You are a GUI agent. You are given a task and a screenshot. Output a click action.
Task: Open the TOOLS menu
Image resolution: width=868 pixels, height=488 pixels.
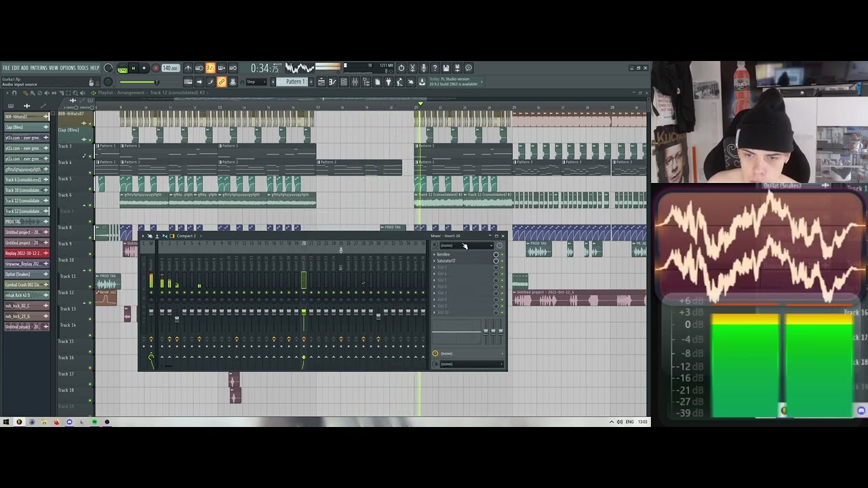83,68
